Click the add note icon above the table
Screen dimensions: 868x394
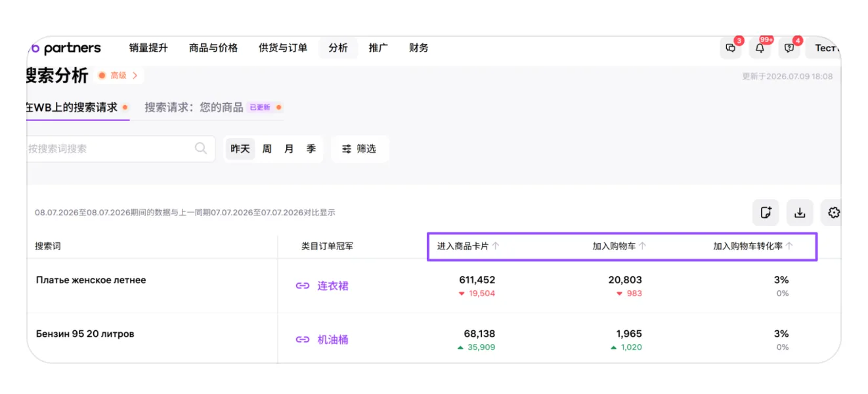766,212
